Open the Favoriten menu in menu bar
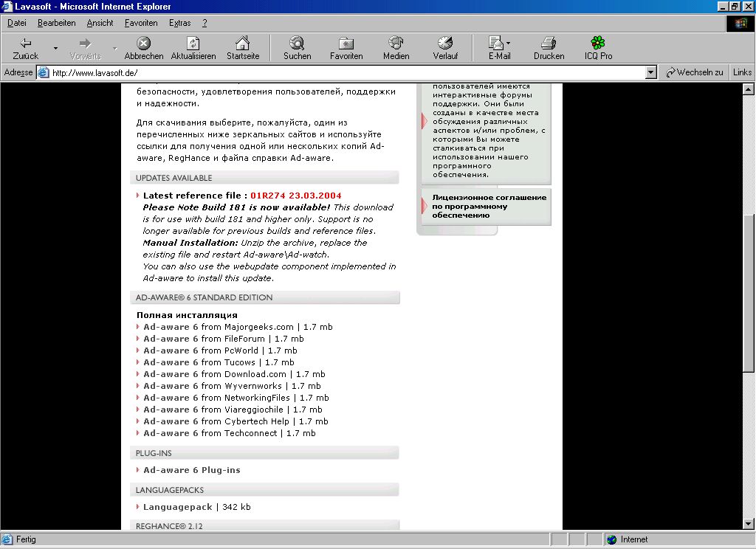 (141, 23)
